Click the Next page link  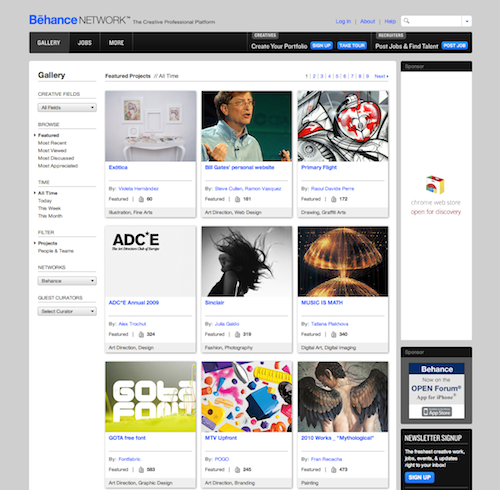coord(381,76)
